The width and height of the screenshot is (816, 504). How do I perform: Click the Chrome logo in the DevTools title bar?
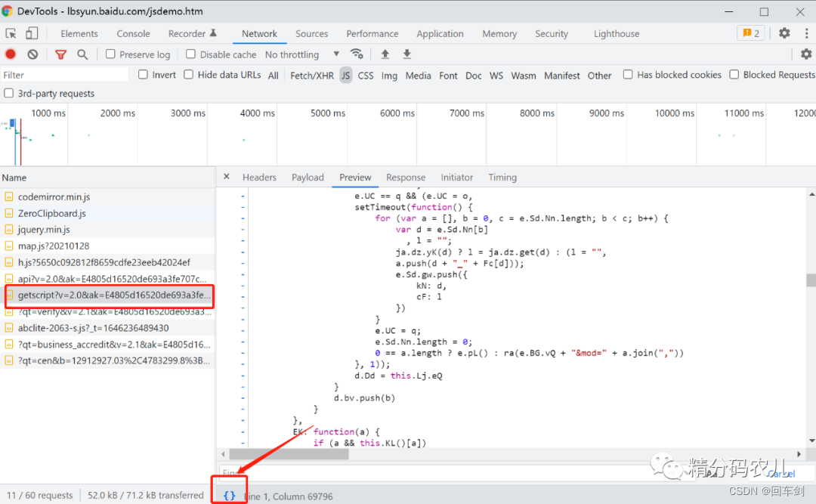coord(7,11)
